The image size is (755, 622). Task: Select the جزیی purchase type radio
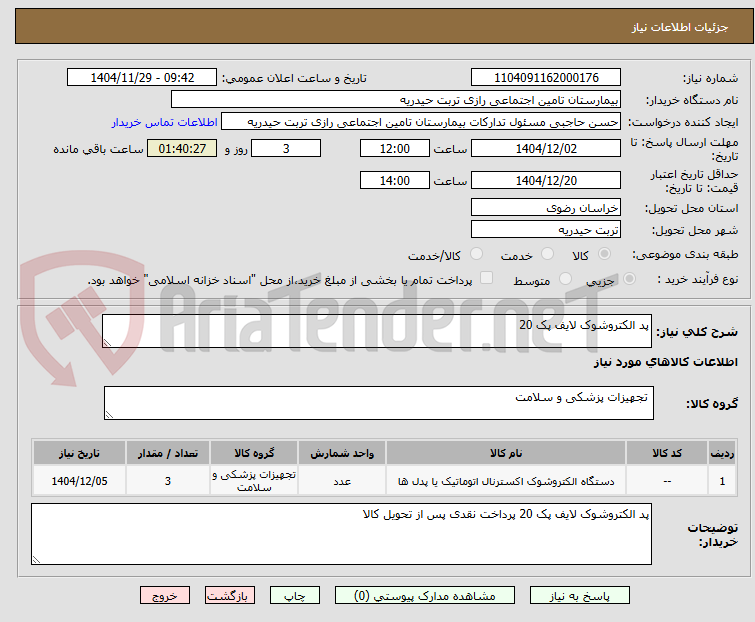(x=629, y=279)
